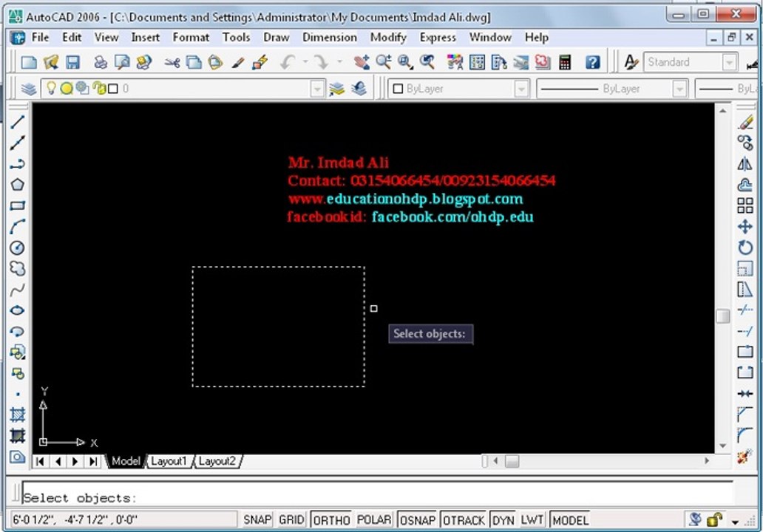
Task: Click the Trim modify tool
Action: pos(745,310)
